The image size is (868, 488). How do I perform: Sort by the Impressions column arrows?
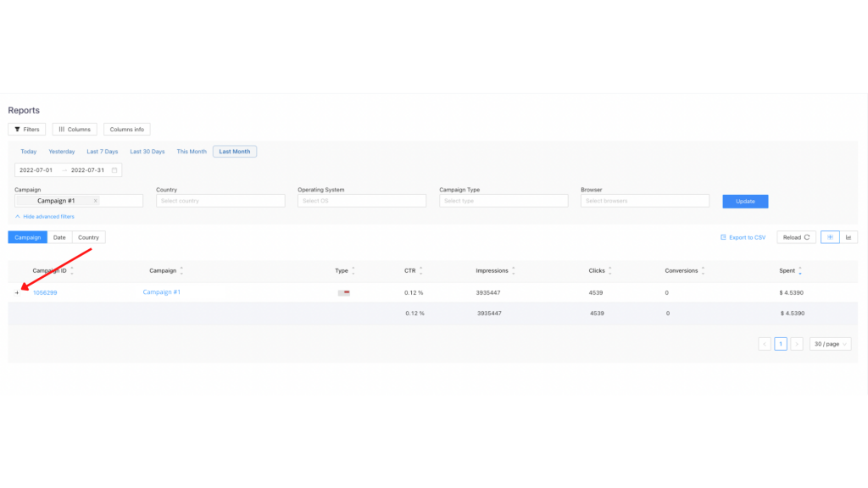tap(514, 271)
